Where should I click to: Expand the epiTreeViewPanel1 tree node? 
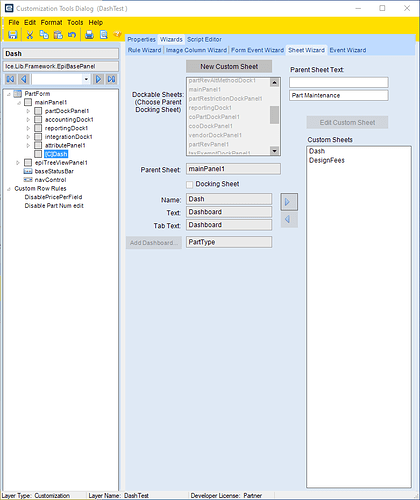tap(18, 163)
